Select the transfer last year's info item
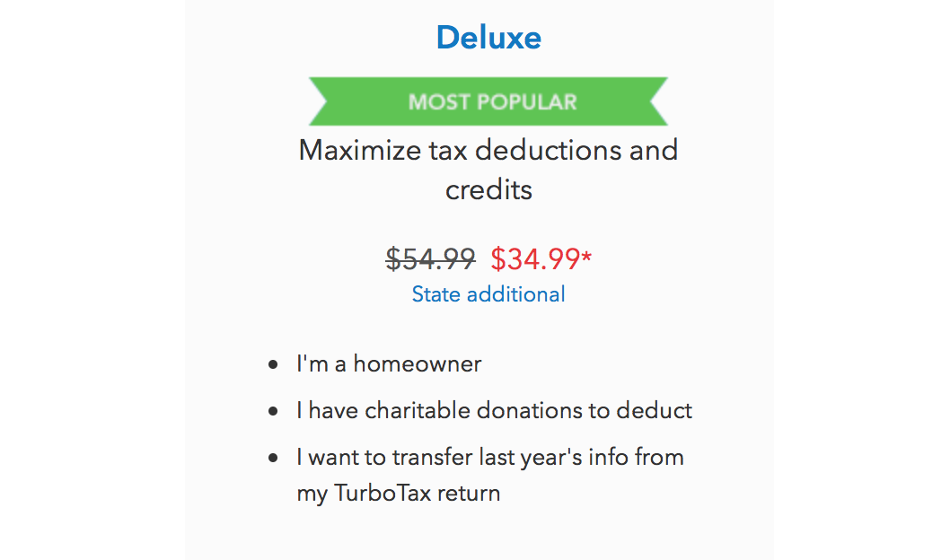Image resolution: width=950 pixels, height=560 pixels. tap(490, 476)
